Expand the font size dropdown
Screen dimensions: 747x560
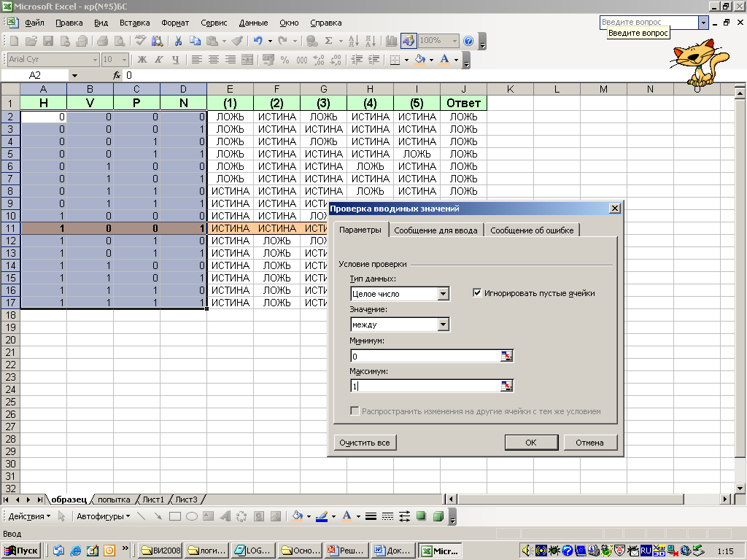pos(125,60)
